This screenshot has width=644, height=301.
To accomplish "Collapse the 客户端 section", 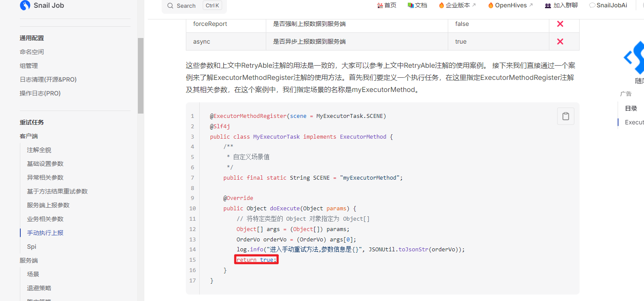I will pyautogui.click(x=29, y=136).
